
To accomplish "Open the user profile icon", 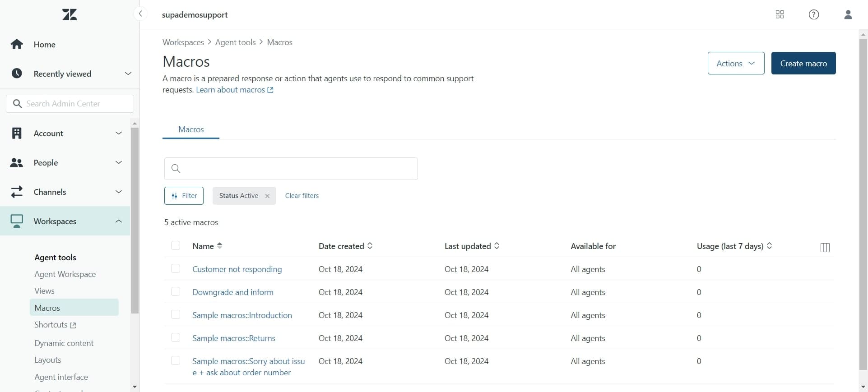I will click(x=848, y=14).
